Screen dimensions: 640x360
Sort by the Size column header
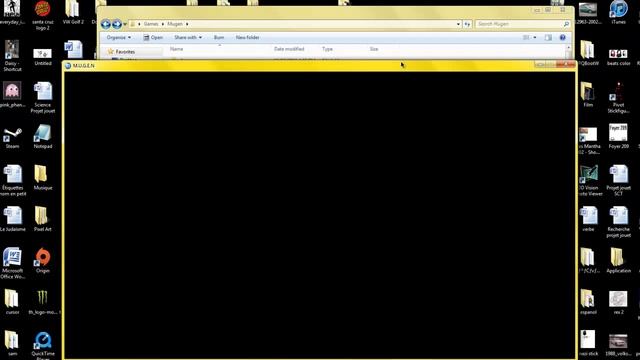[374, 49]
